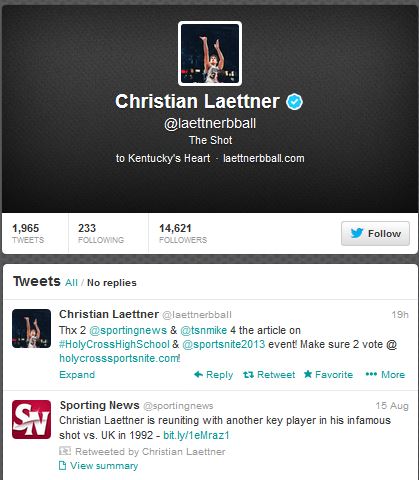The image size is (419, 480).
Task: Click the #HolyCrossHighSchool hashtag
Action: pyautogui.click(x=114, y=344)
